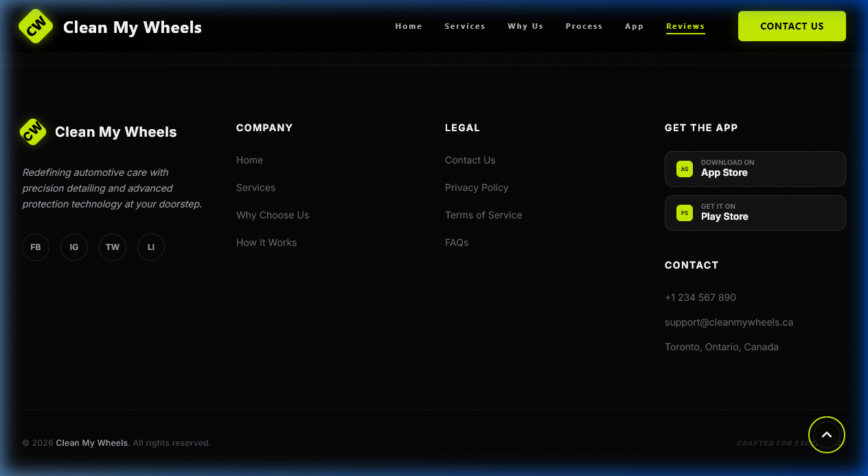This screenshot has height=476, width=868.
Task: Click the AS App Store badge icon
Action: tap(685, 169)
